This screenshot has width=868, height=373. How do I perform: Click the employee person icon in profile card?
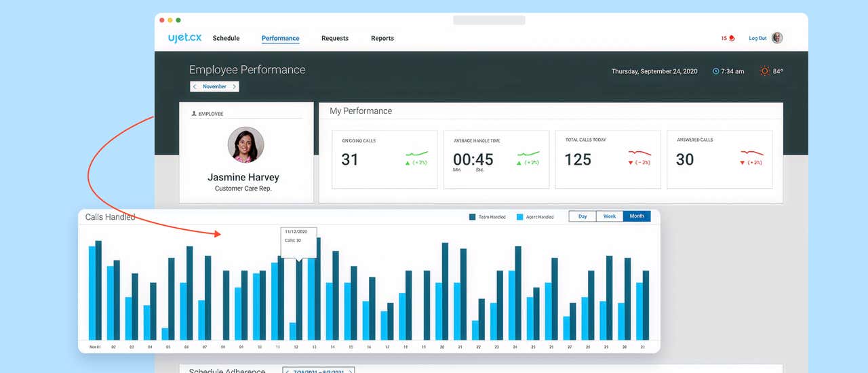194,114
